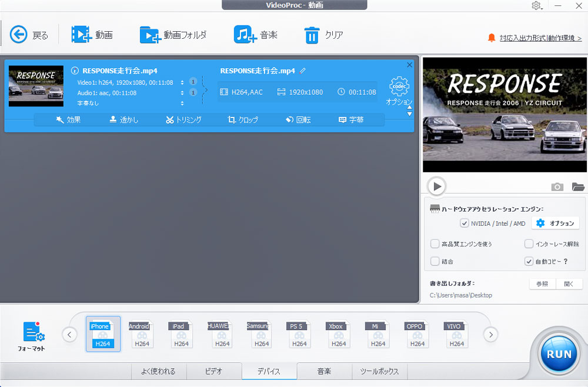Open the 回転 (rotate) tool
This screenshot has height=387, width=588.
[x=298, y=119]
